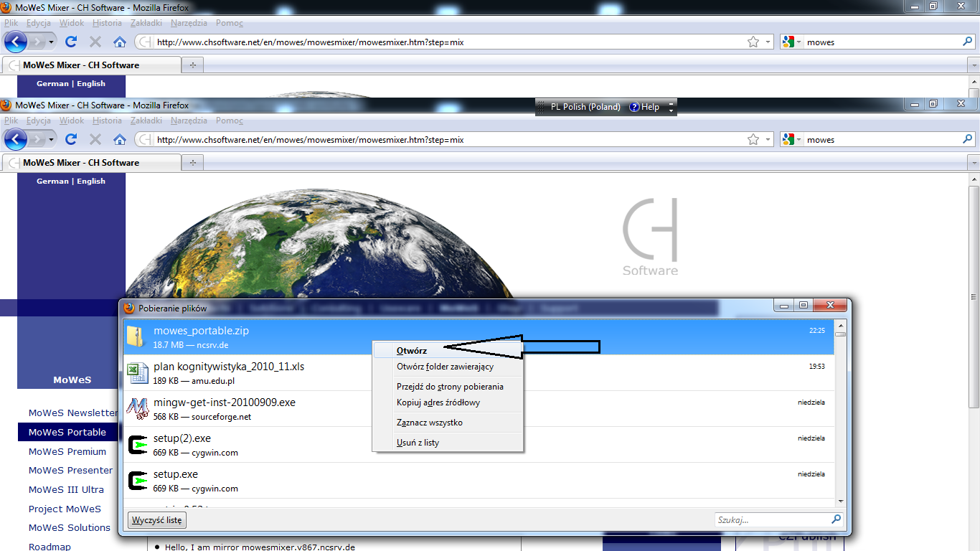Open new tab in background Firefox window
Viewport: 980px width, 551px height.
[192, 65]
